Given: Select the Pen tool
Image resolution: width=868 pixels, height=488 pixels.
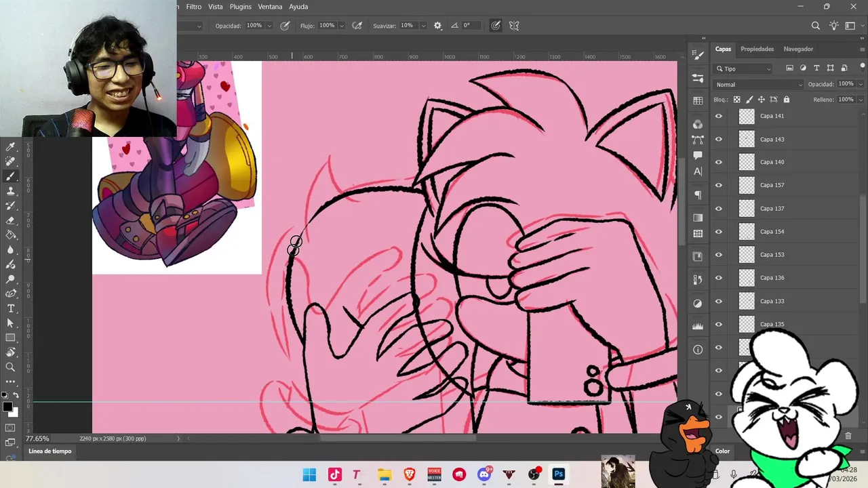Looking at the screenshot, I should tap(10, 293).
